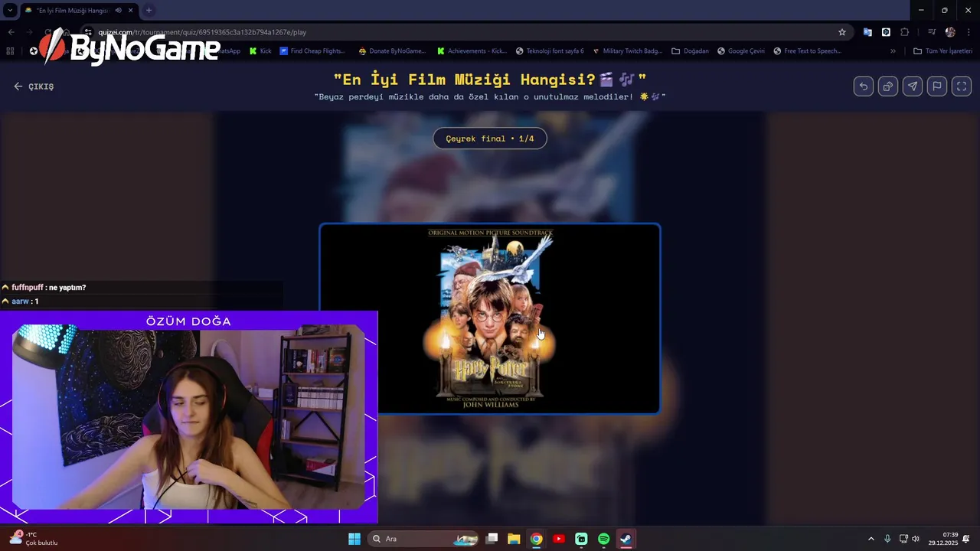The width and height of the screenshot is (980, 551).
Task: Click the browser address bar URL
Action: tap(202, 32)
